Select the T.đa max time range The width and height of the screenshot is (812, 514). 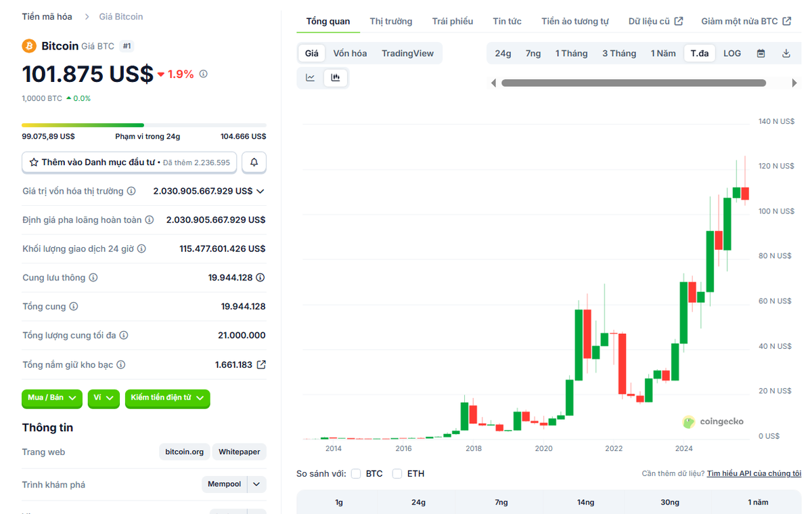[700, 53]
